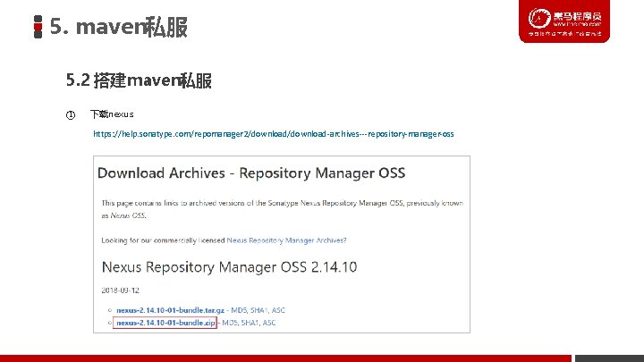Click the bullet beside the zip bundle
644x362 pixels.
tap(110, 323)
